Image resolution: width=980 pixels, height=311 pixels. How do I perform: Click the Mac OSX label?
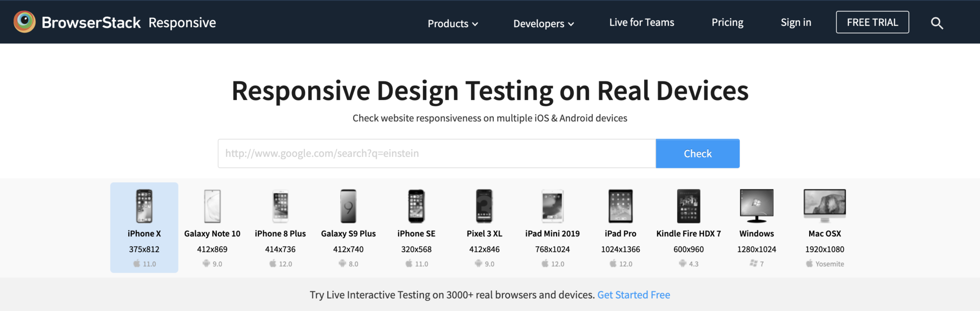point(824,233)
